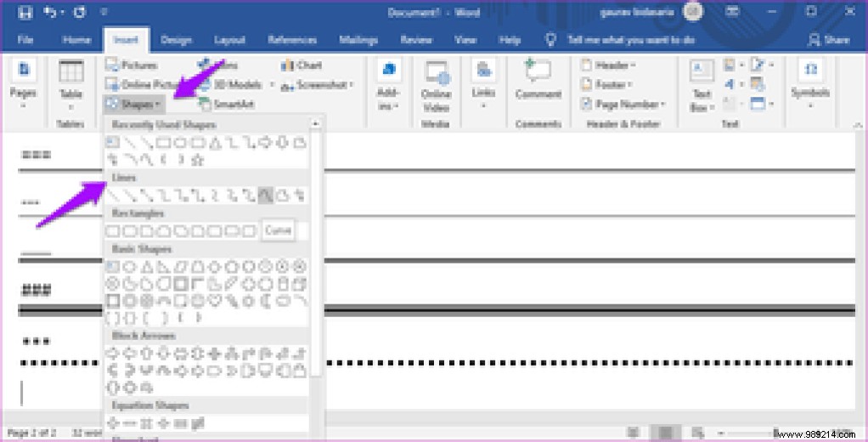This screenshot has width=868, height=442.
Task: Switch to the Design tab
Action: tap(176, 40)
